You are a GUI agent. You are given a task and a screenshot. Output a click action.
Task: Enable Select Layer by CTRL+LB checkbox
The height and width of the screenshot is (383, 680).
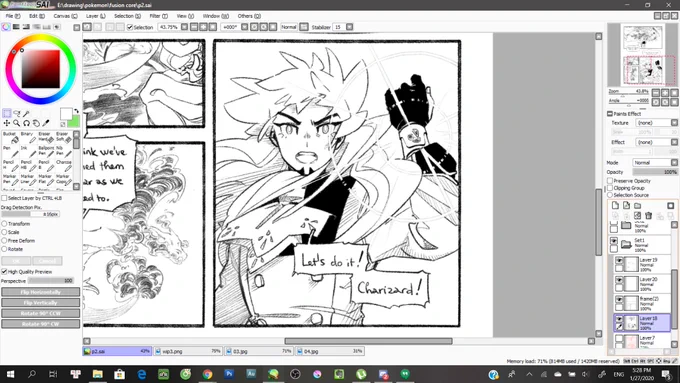pos(4,198)
